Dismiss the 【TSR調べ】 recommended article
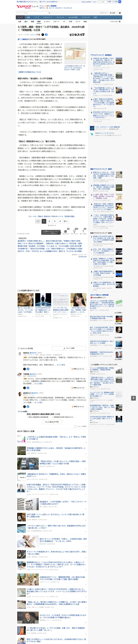138x644 pixels. pyautogui.click(x=86, y=443)
